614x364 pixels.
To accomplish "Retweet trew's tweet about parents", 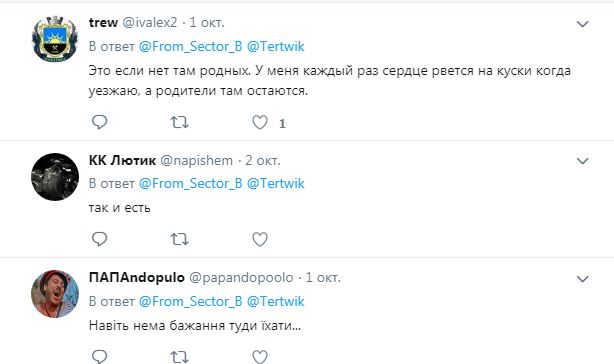I will click(180, 123).
